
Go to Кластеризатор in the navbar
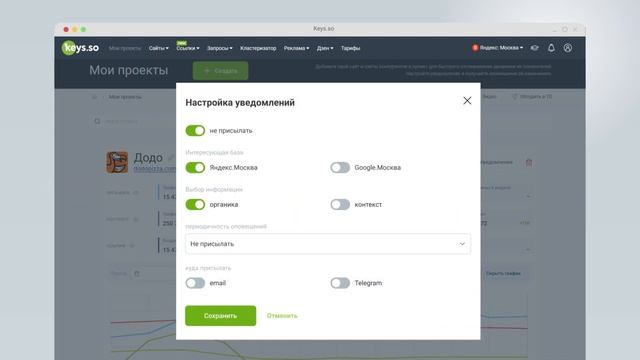coord(258,48)
